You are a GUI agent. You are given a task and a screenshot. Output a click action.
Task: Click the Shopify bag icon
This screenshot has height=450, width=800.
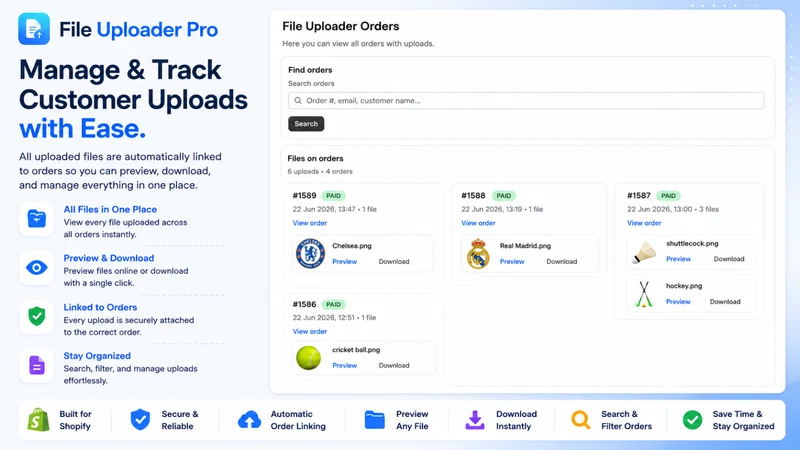click(38, 419)
